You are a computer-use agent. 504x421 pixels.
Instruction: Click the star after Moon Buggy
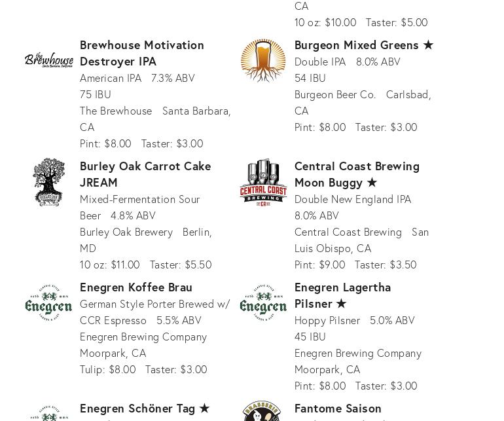372,182
